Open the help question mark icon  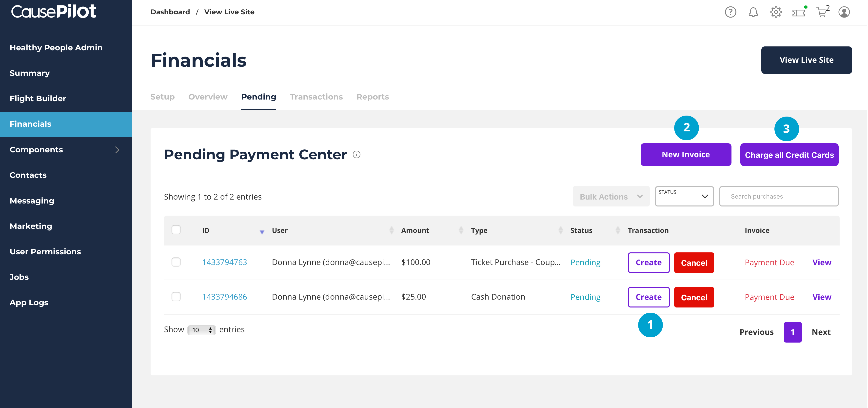pos(730,12)
